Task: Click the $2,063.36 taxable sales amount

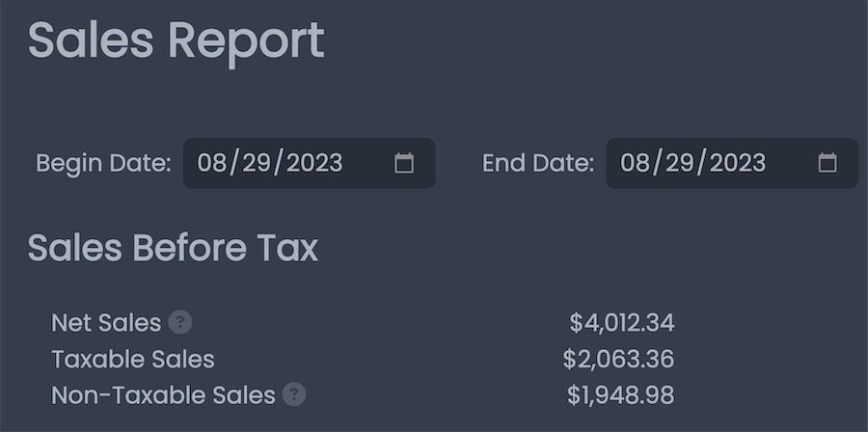Action: coord(618,360)
